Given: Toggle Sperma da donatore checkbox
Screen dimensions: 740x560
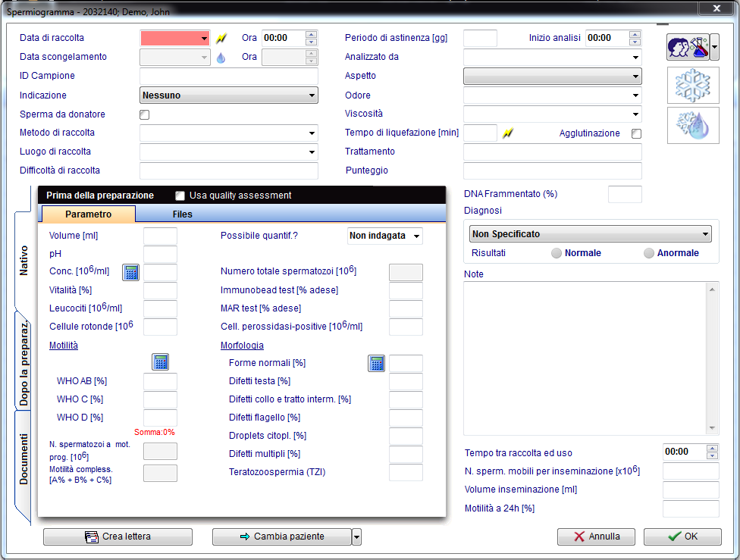Looking at the screenshot, I should pyautogui.click(x=144, y=114).
